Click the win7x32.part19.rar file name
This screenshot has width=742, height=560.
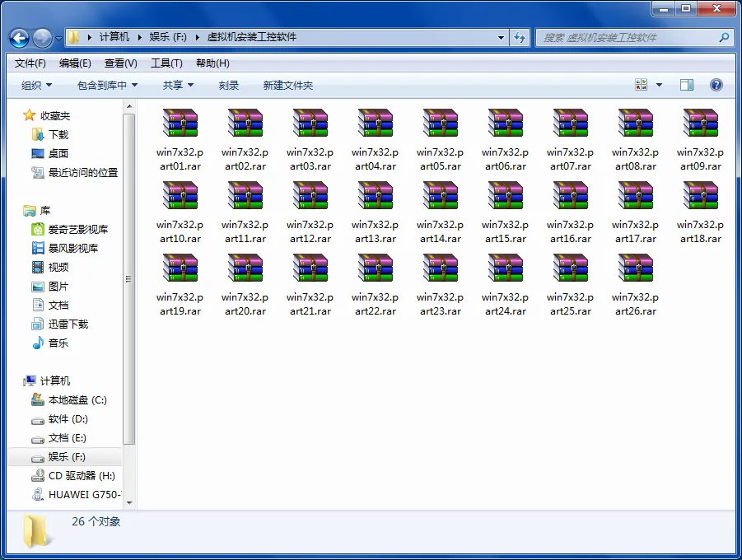tap(180, 304)
